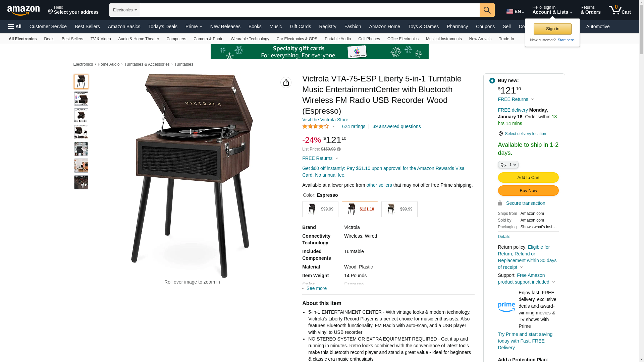
Task: Select the second product thumbnail image
Action: 81,99
